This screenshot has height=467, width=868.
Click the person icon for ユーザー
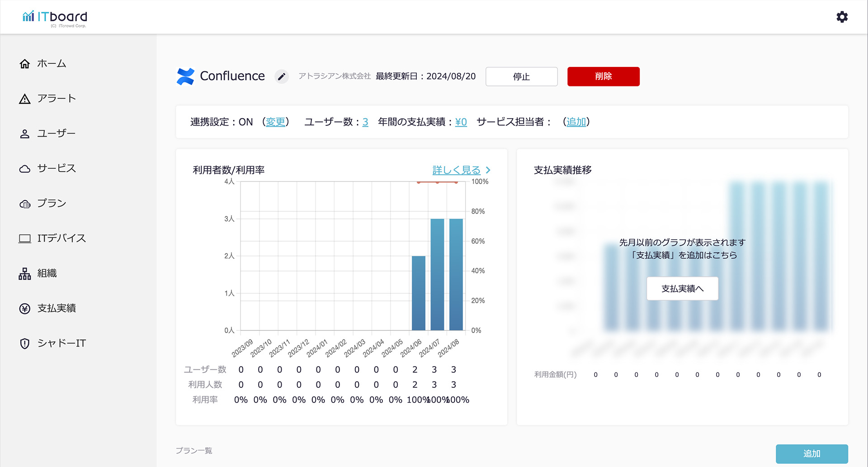[x=25, y=134]
